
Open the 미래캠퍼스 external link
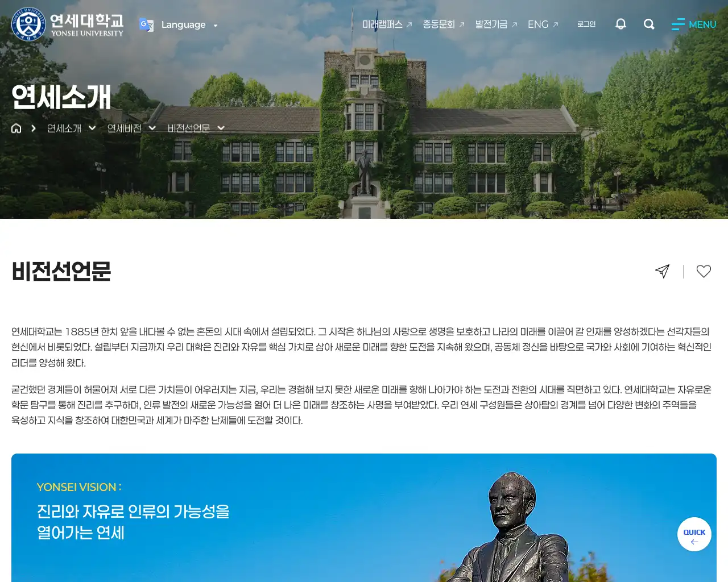[x=387, y=24]
